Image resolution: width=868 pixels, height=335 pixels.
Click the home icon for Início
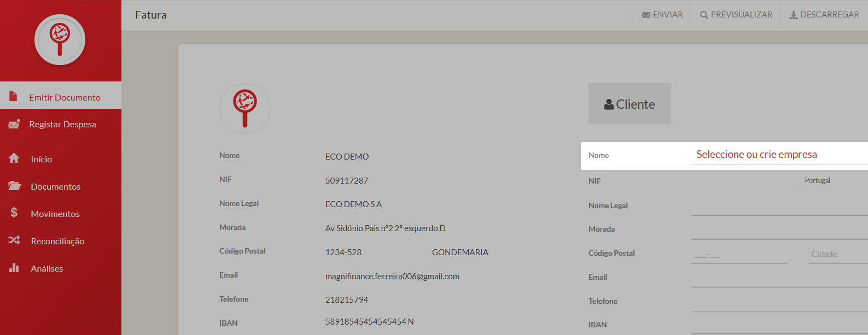coord(14,158)
